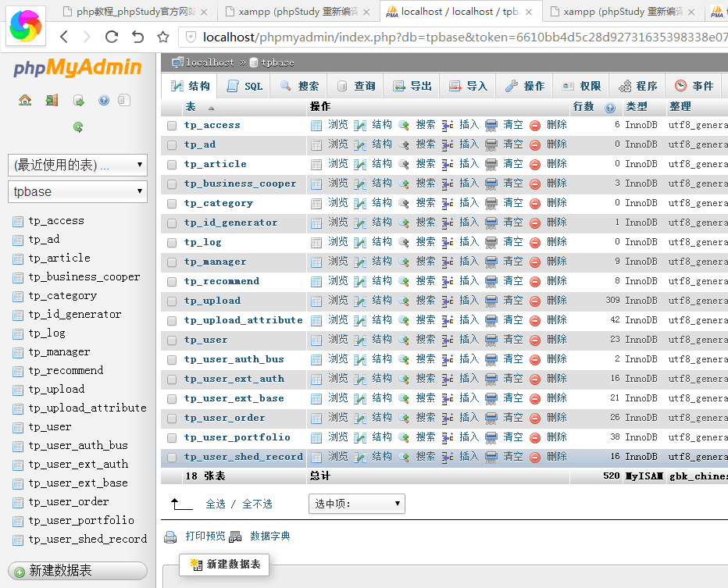The width and height of the screenshot is (728, 588).
Task: Switch to the SQL tab
Action: point(244,86)
